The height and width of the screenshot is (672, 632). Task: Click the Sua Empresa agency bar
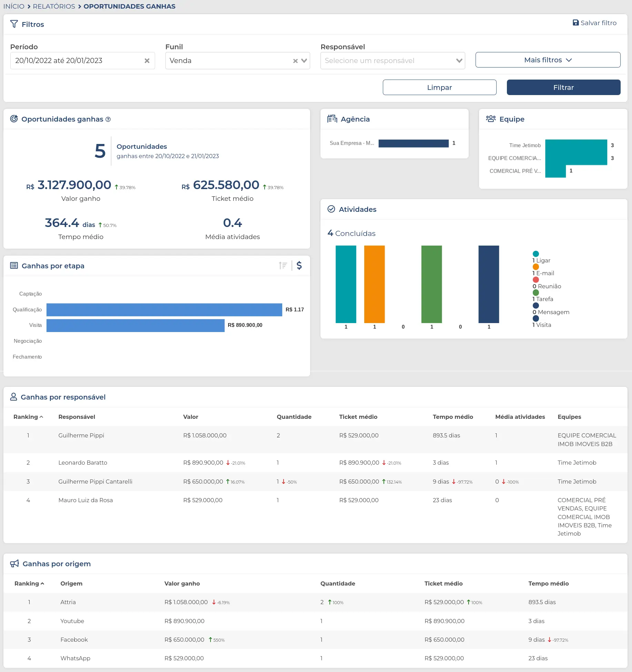[414, 143]
